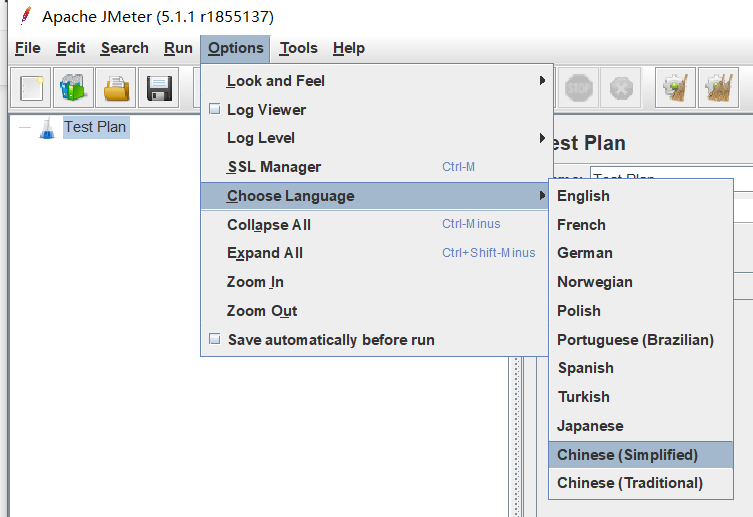Select English language
The height and width of the screenshot is (517, 753).
click(x=641, y=196)
